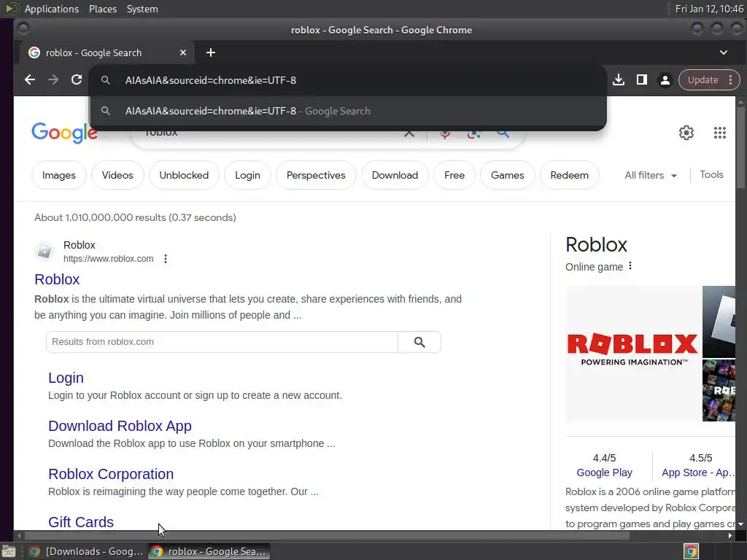The height and width of the screenshot is (560, 747).
Task: Open a new tab with the plus icon
Action: point(211,52)
